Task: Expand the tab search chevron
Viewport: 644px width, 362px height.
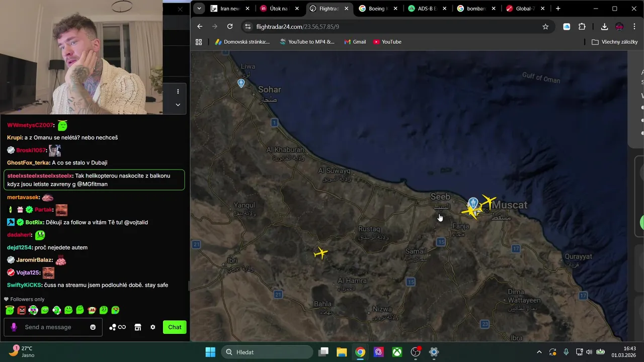Action: coord(199,9)
